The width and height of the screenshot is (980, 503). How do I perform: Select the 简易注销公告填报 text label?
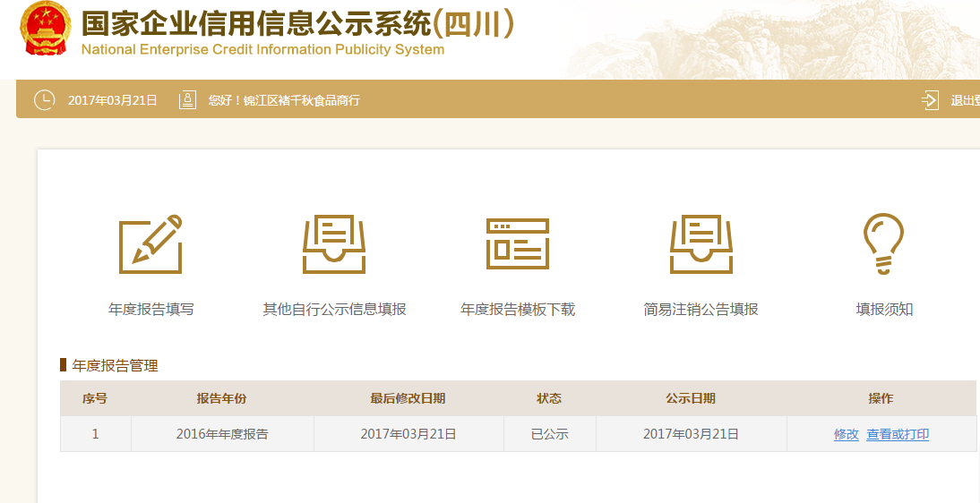[x=701, y=310]
